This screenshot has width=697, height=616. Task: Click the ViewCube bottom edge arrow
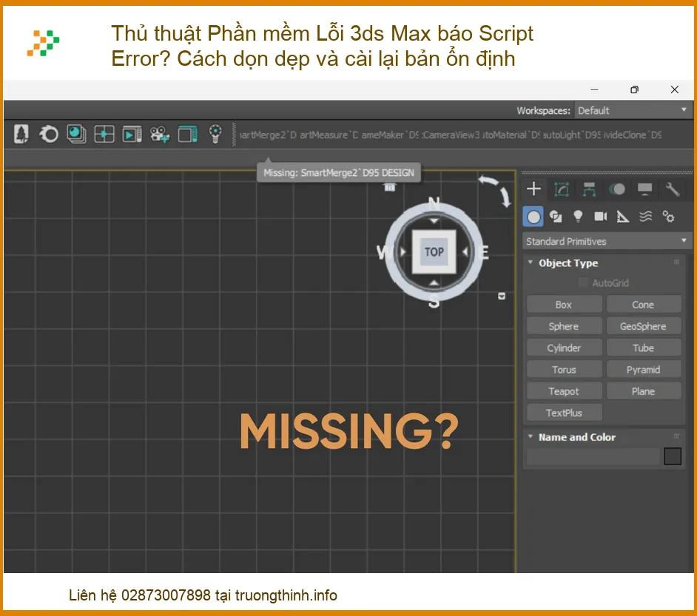coord(434,283)
